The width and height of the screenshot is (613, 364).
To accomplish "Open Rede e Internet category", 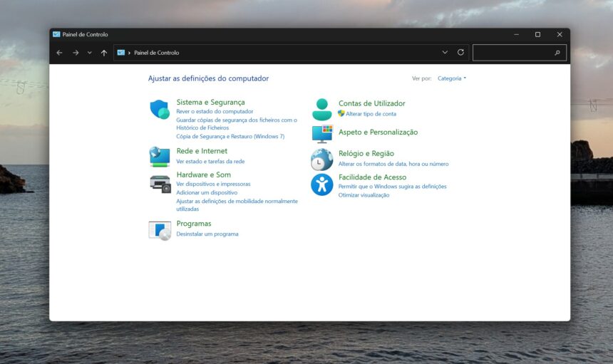I will (x=202, y=151).
